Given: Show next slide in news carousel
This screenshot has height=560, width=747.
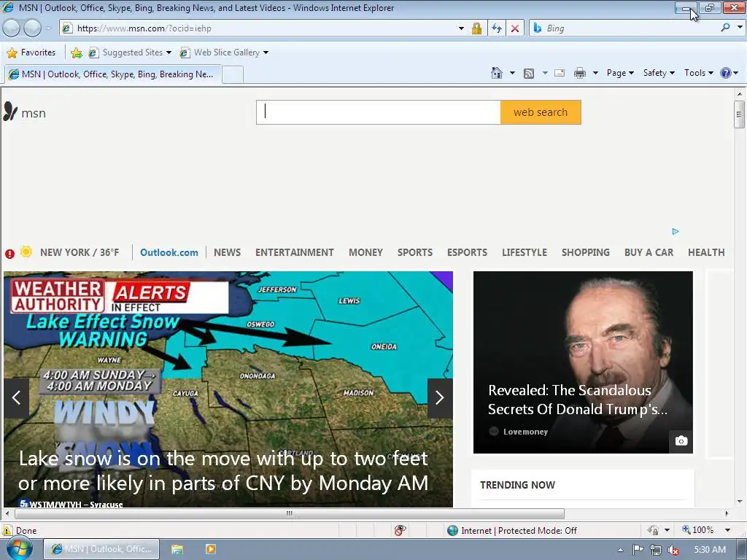Looking at the screenshot, I should [440, 398].
